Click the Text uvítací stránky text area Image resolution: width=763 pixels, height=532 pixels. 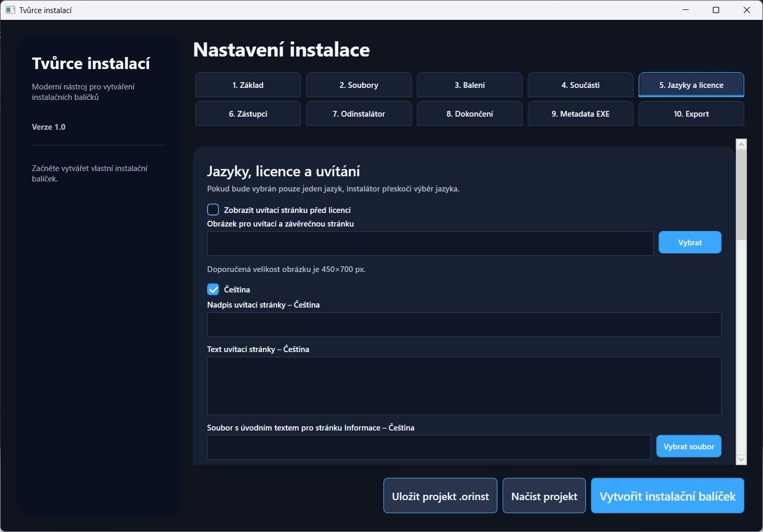click(x=464, y=386)
